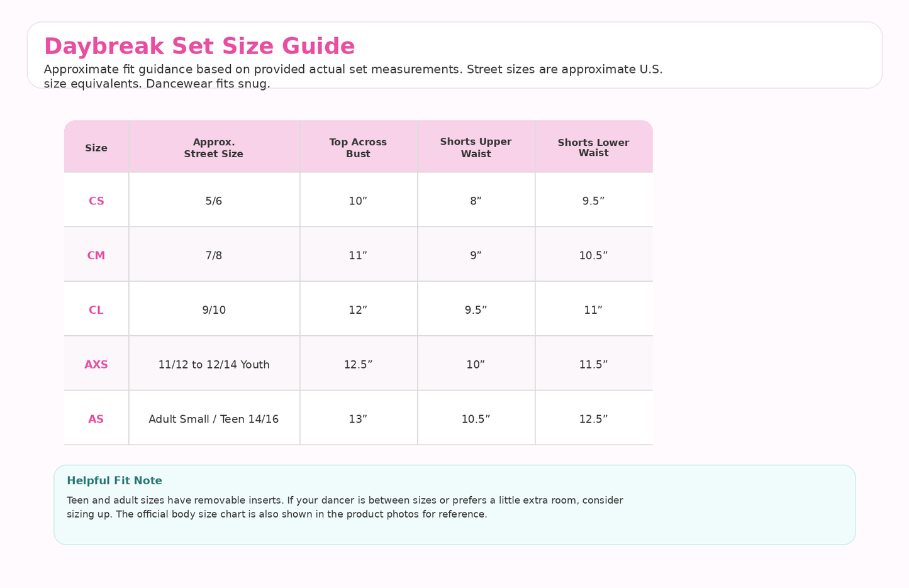This screenshot has width=909, height=588.
Task: Click the 12.5” bust measurement for AXS
Action: click(x=358, y=365)
